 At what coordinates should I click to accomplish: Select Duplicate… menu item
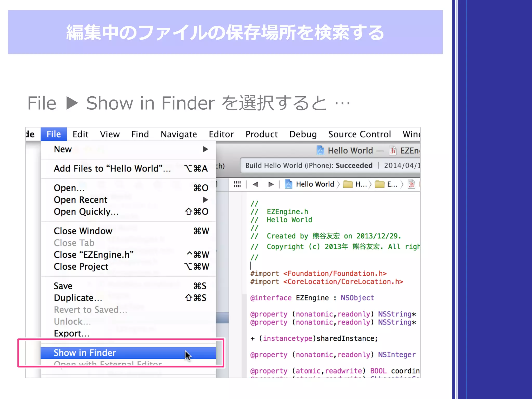128,298
